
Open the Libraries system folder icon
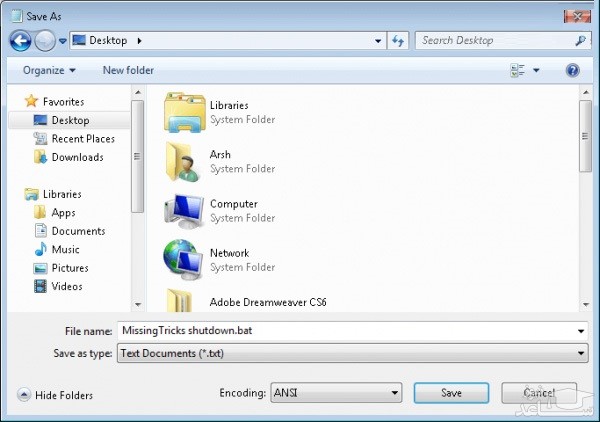184,112
